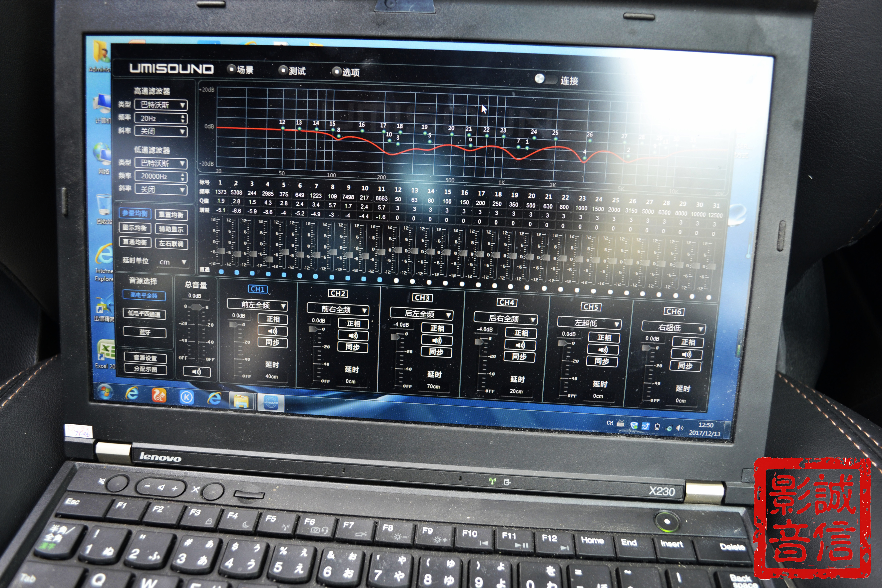882x588 pixels.
Task: Open the Recycle Bin (回收站) desktop icon
Action: pyautogui.click(x=104, y=208)
